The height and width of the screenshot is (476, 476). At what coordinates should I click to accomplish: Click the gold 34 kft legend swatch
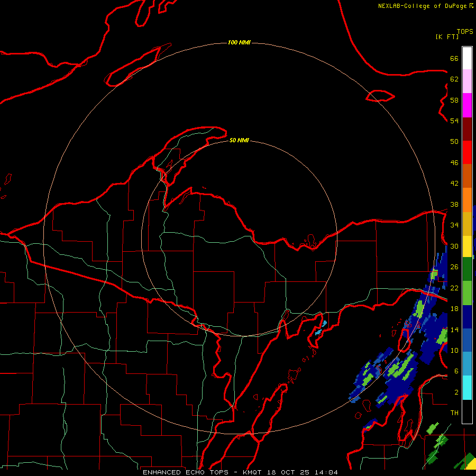click(467, 224)
